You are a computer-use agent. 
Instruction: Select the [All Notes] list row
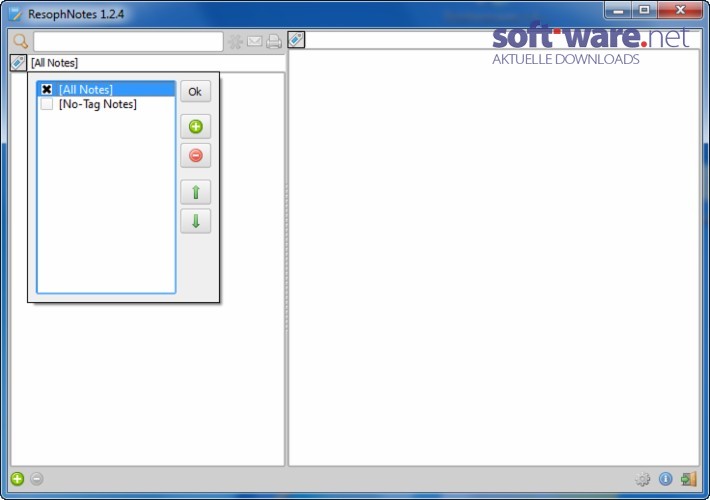point(106,89)
